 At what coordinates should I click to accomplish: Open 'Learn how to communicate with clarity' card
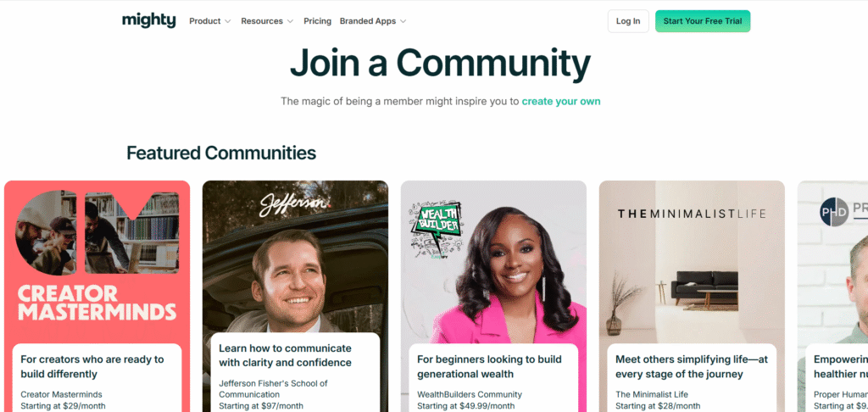pos(285,355)
